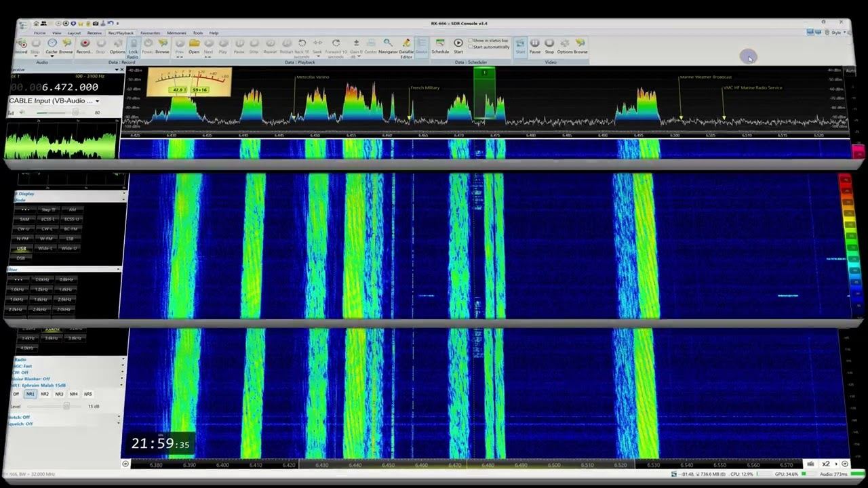Click the Repeat playback icon
This screenshot has width=868, height=488.
click(270, 46)
